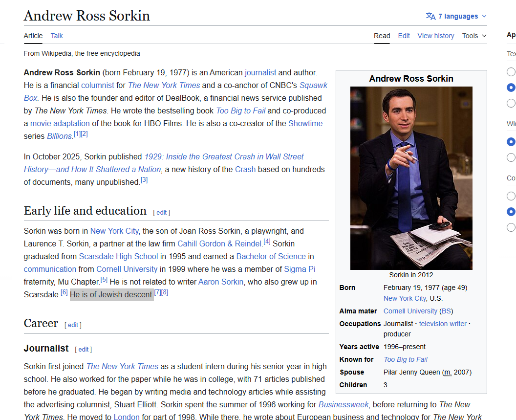The image size is (516, 420).
Task: Jump to reference [5] citation
Action: tap(104, 280)
